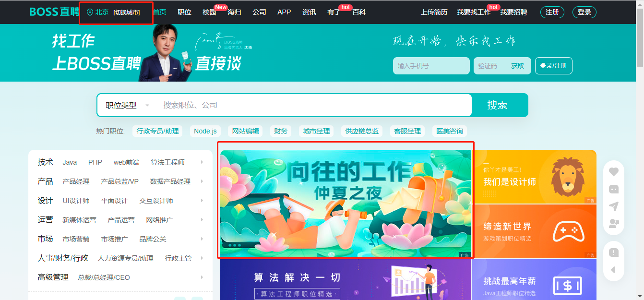Open the 向往的工作 仲夏之夜 banner
Viewport: 644px width, 300px height.
tap(346, 204)
